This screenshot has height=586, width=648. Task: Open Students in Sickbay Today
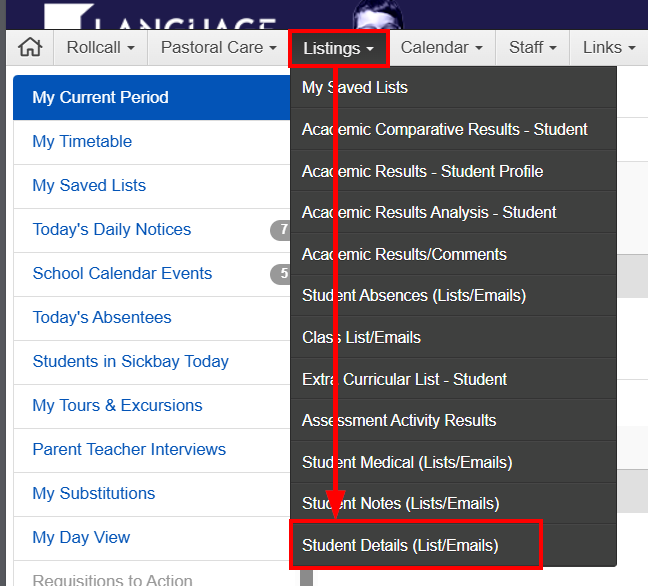click(130, 362)
